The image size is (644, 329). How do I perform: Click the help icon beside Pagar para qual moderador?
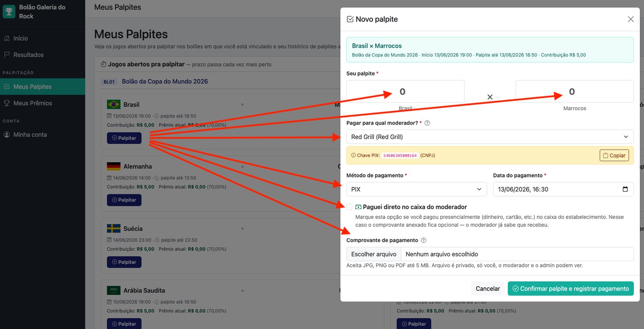pos(427,123)
